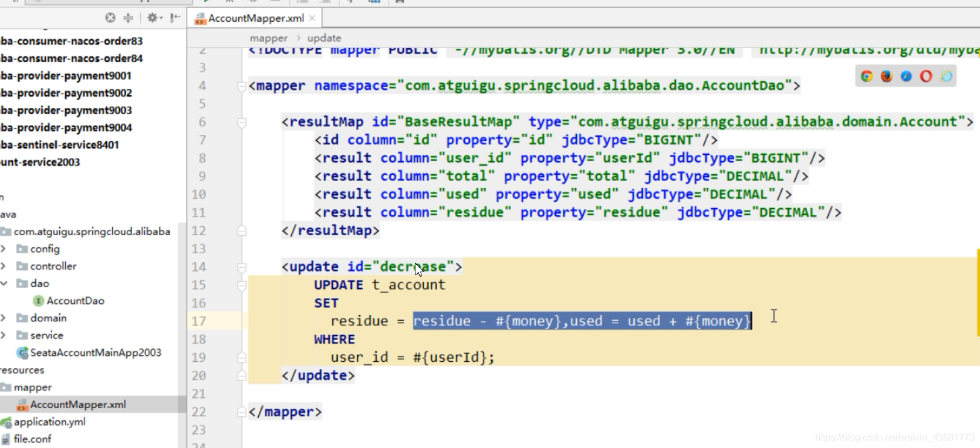Image resolution: width=980 pixels, height=448 pixels.
Task: Click fold marker at closing mapper line 22
Action: click(x=242, y=412)
